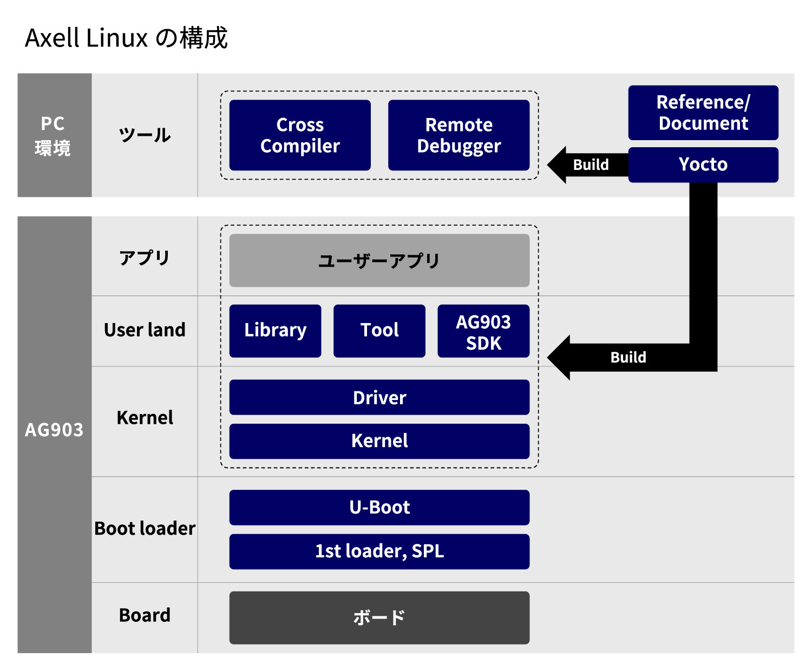Select the gray ユーザーアプリ block
The height and width of the screenshot is (671, 812).
(x=379, y=260)
